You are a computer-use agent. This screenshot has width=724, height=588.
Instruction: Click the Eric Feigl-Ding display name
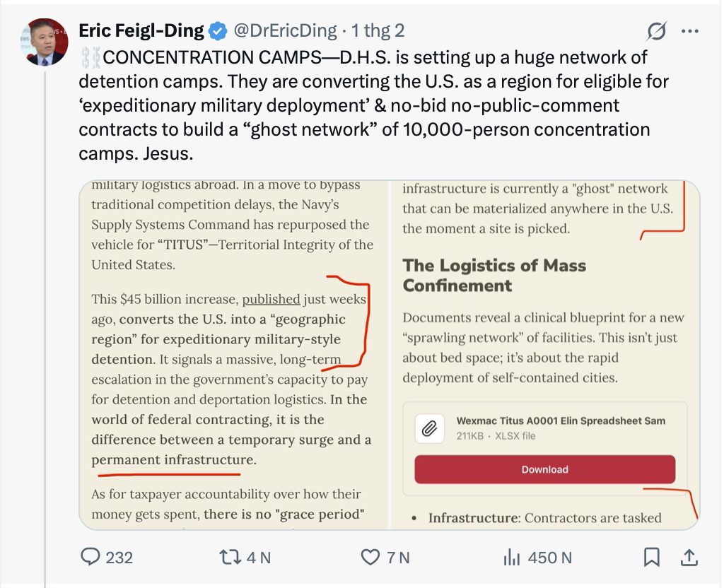coord(141,31)
